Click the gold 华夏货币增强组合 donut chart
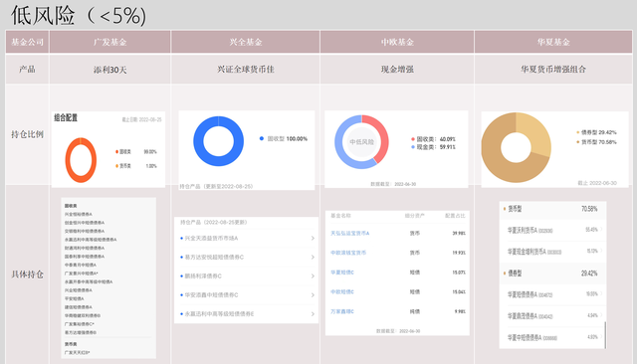 (x=516, y=147)
